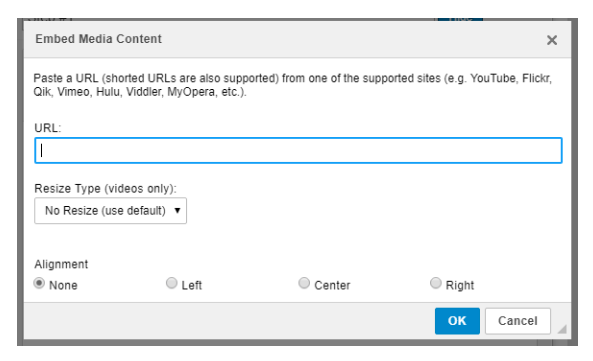Image resolution: width=593 pixels, height=361 pixels.
Task: Click the supported sites description paragraph
Action: tap(293, 85)
